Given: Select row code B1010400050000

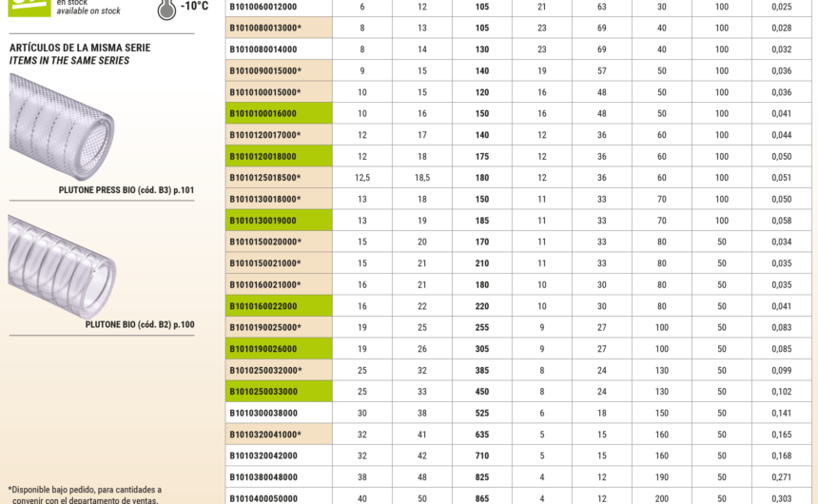Looking at the screenshot, I should point(263,498).
